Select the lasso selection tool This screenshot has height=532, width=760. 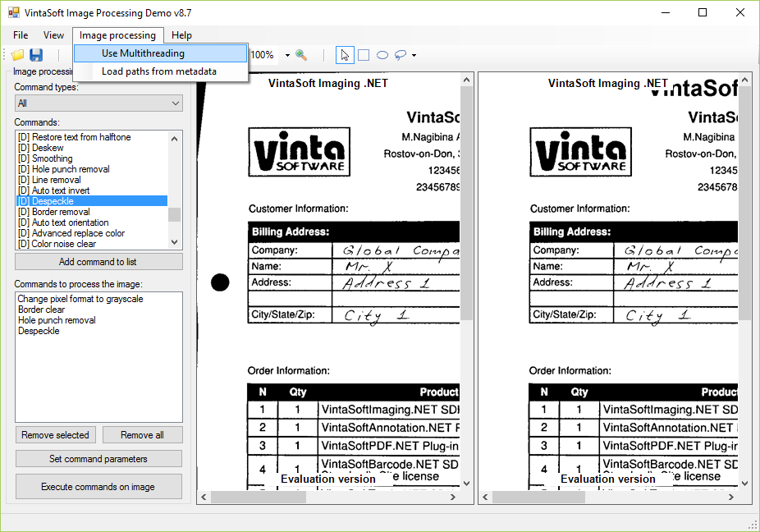401,55
